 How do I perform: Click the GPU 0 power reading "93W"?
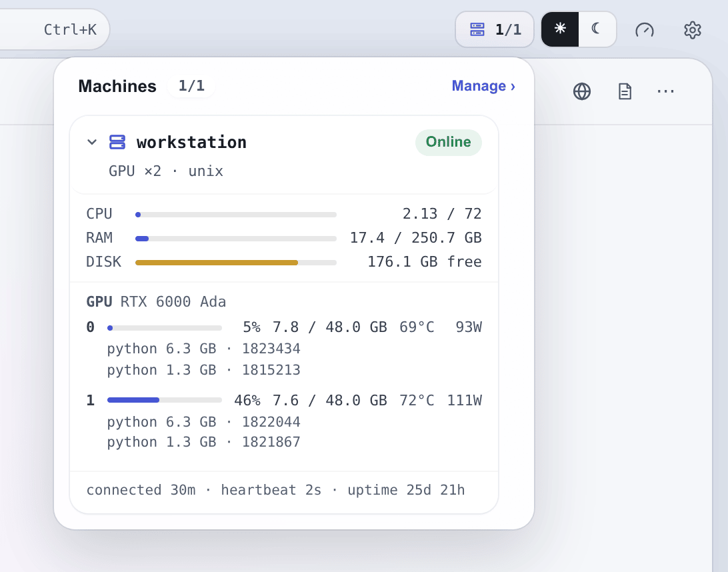point(469,327)
